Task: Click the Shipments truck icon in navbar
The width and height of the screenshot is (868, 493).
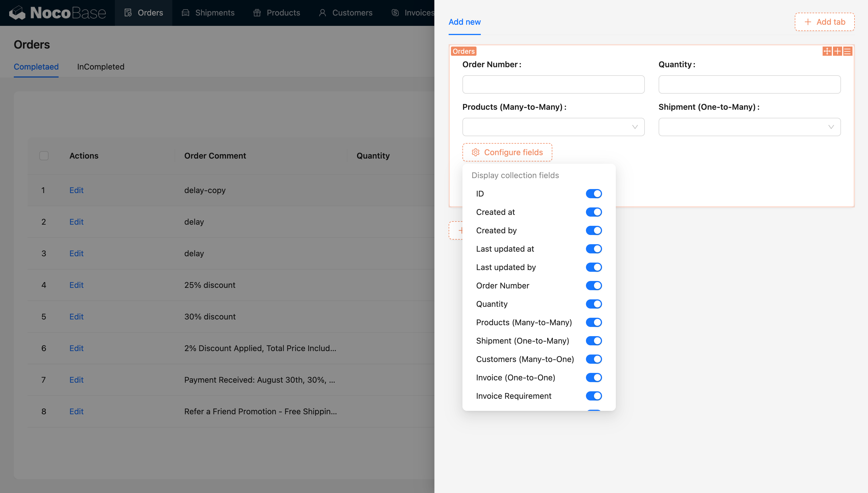Action: pyautogui.click(x=186, y=13)
